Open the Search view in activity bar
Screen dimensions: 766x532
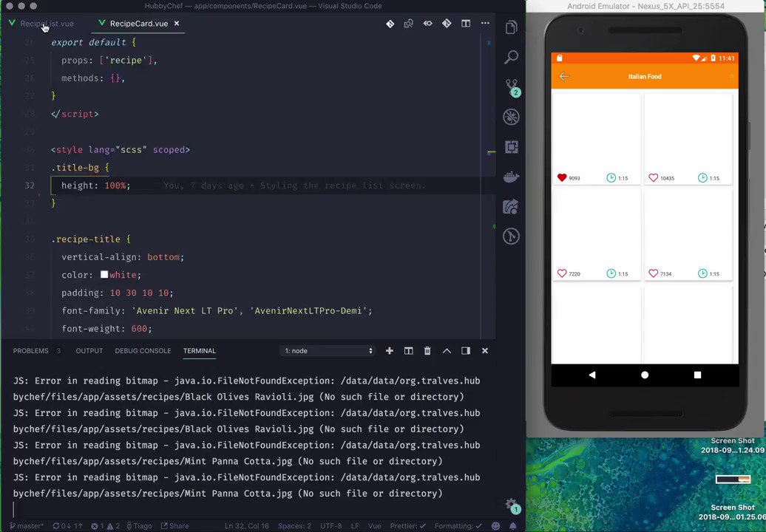pyautogui.click(x=511, y=57)
